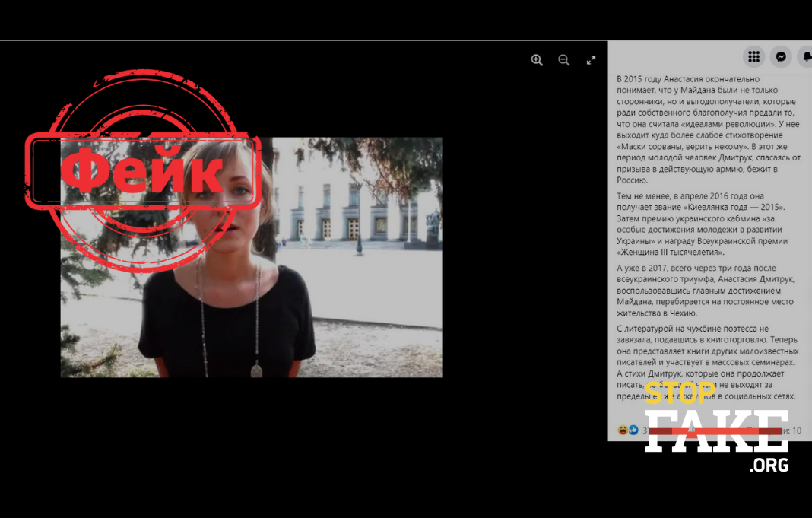The width and height of the screenshot is (812, 518).
Task: Show notifications via bell icon
Action: [806, 56]
